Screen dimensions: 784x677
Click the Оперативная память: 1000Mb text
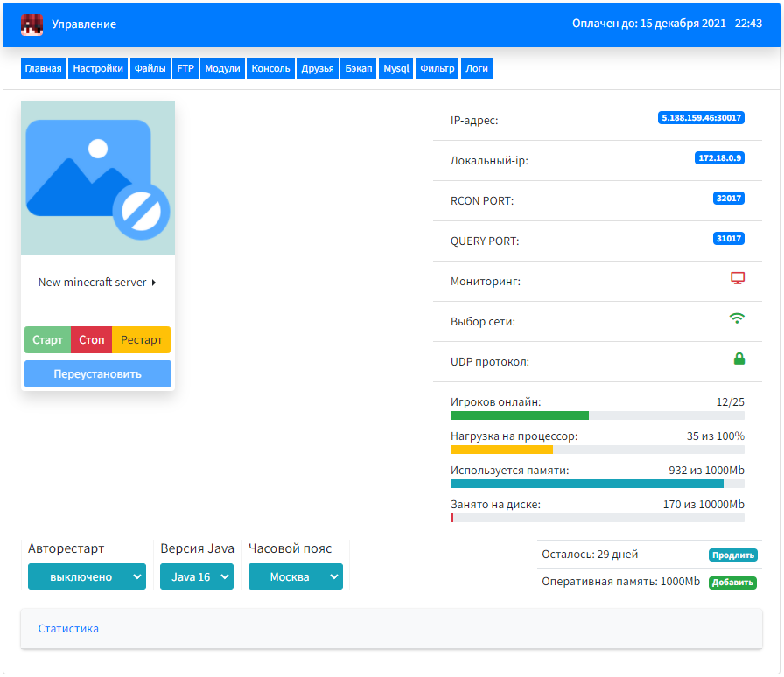(x=621, y=582)
